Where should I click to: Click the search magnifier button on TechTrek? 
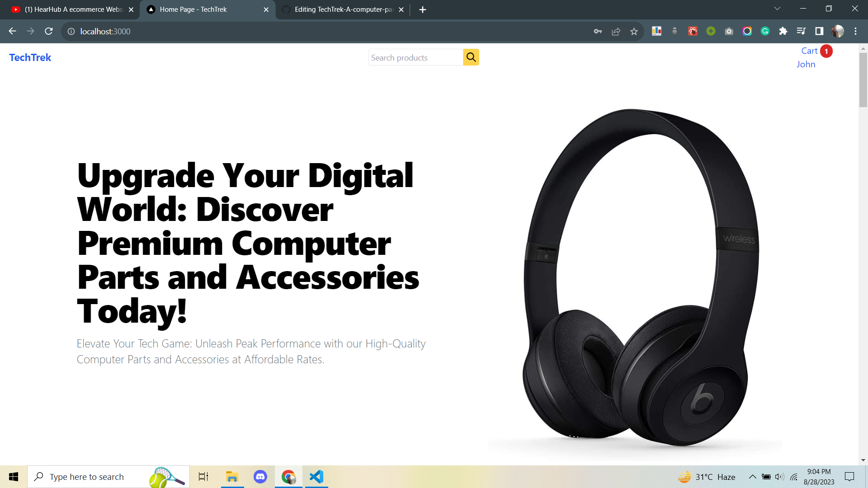471,57
